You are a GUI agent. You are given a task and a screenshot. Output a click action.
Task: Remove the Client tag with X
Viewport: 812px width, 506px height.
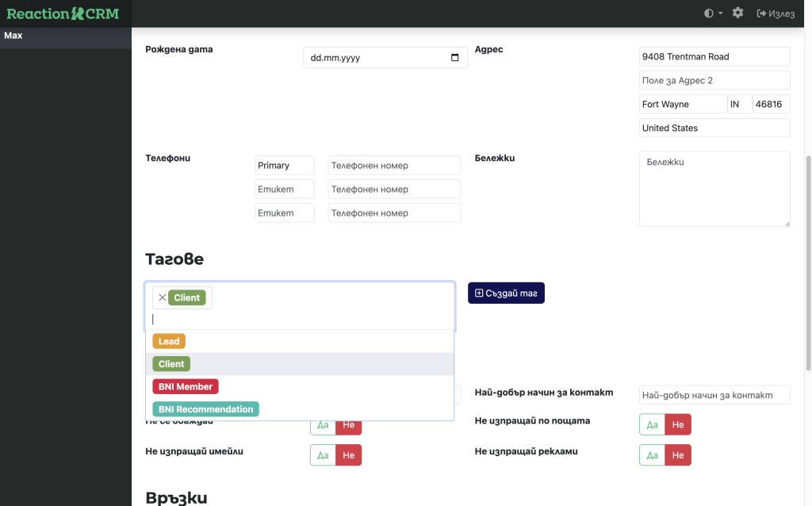pyautogui.click(x=162, y=297)
